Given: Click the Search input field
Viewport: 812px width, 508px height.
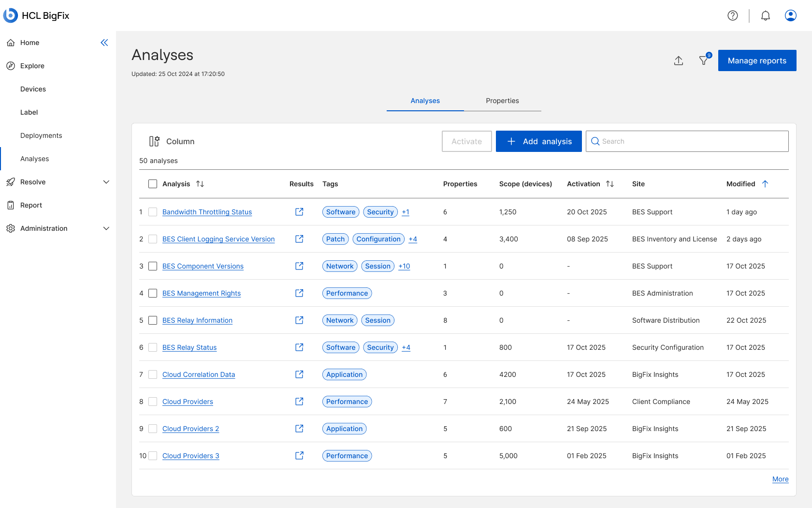Looking at the screenshot, I should coord(687,141).
